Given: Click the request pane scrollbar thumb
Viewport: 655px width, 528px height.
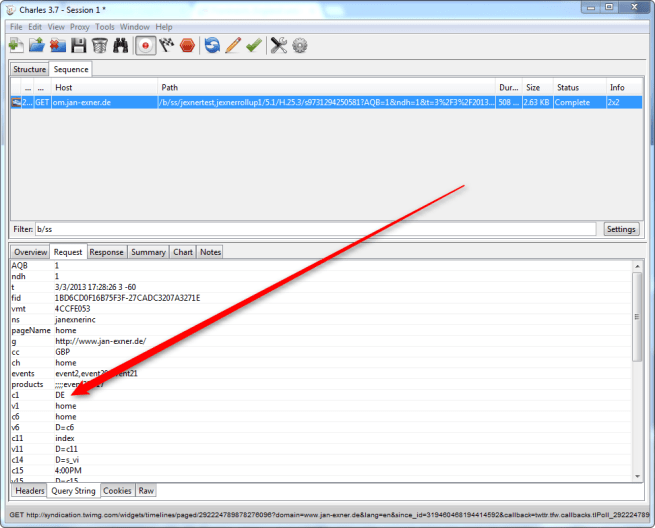Looking at the screenshot, I should tap(637, 317).
